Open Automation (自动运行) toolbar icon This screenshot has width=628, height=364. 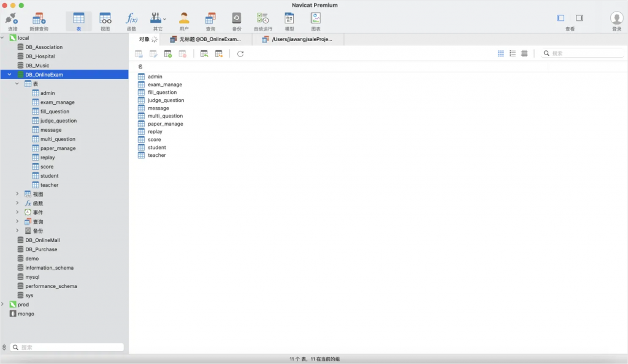(262, 21)
